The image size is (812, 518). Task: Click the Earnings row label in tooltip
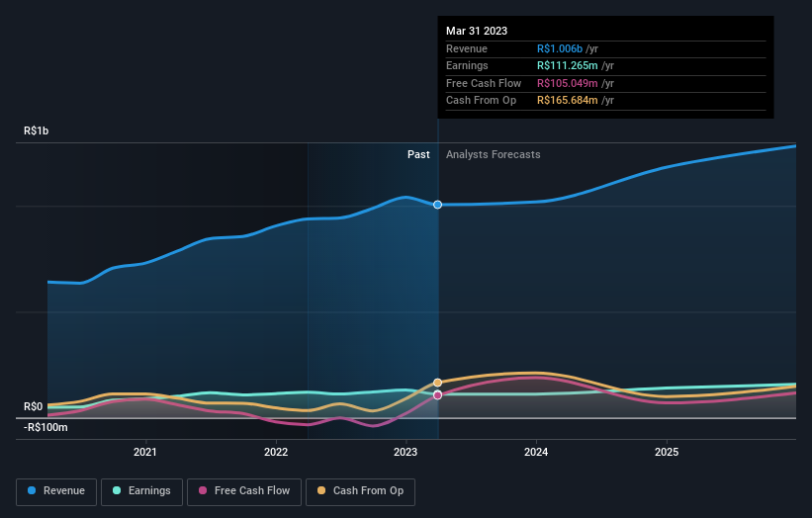[x=467, y=65]
